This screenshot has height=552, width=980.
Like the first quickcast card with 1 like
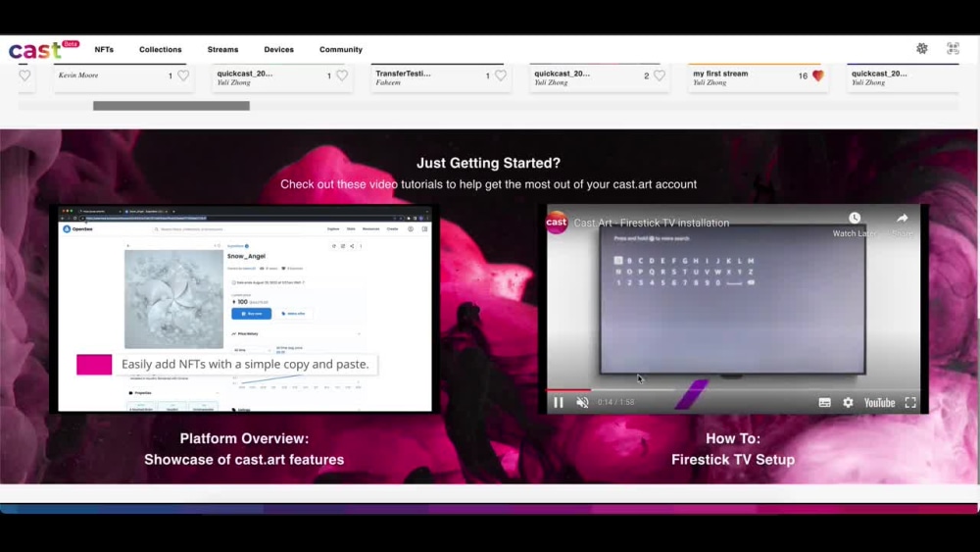pyautogui.click(x=342, y=75)
